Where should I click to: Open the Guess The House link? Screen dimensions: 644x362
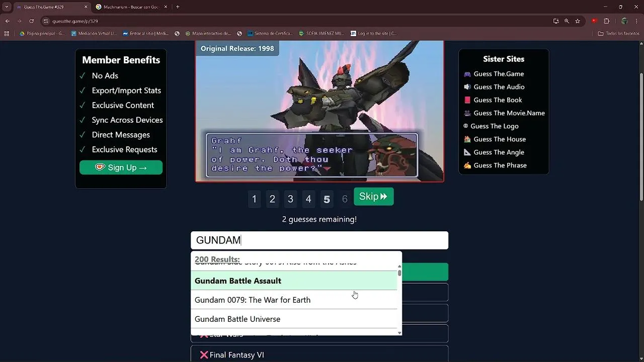(x=495, y=139)
